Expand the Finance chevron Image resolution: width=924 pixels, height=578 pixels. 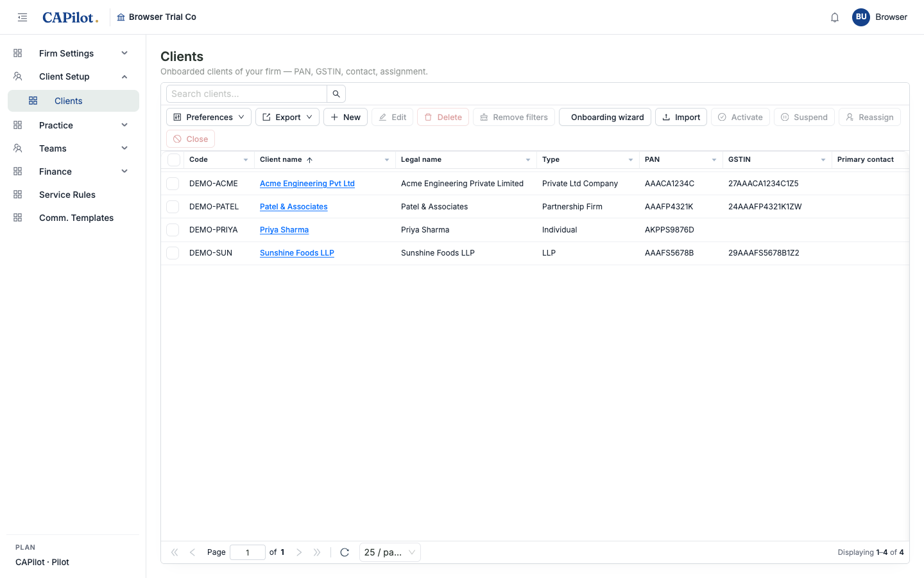point(124,171)
